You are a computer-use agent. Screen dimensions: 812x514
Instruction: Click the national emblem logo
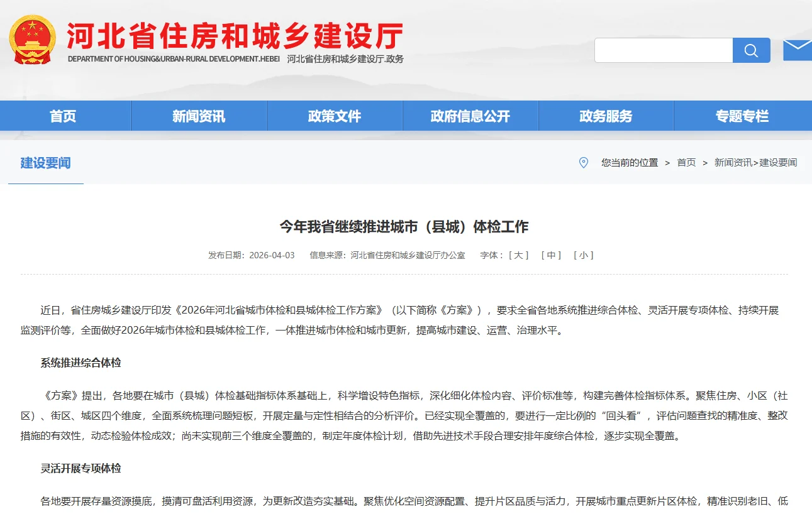33,40
